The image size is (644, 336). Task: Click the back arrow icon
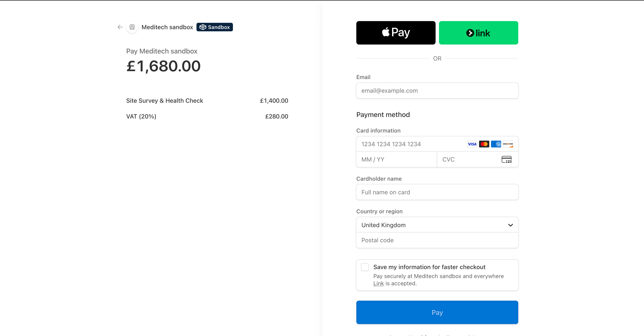tap(120, 27)
